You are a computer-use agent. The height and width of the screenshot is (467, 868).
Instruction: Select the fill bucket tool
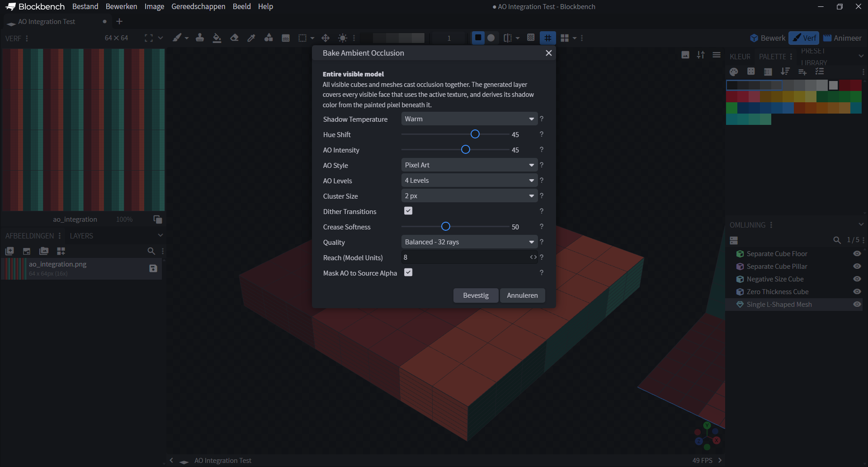pos(217,38)
